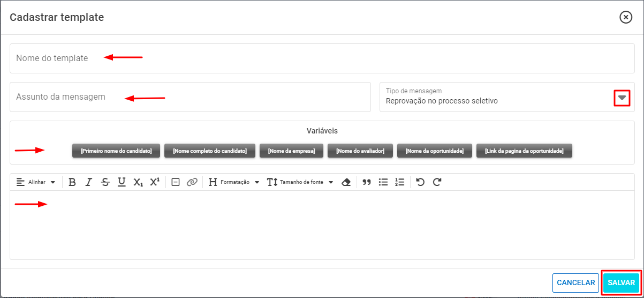The width and height of the screenshot is (644, 298).
Task: Apply italic formatting to text
Action: [89, 182]
